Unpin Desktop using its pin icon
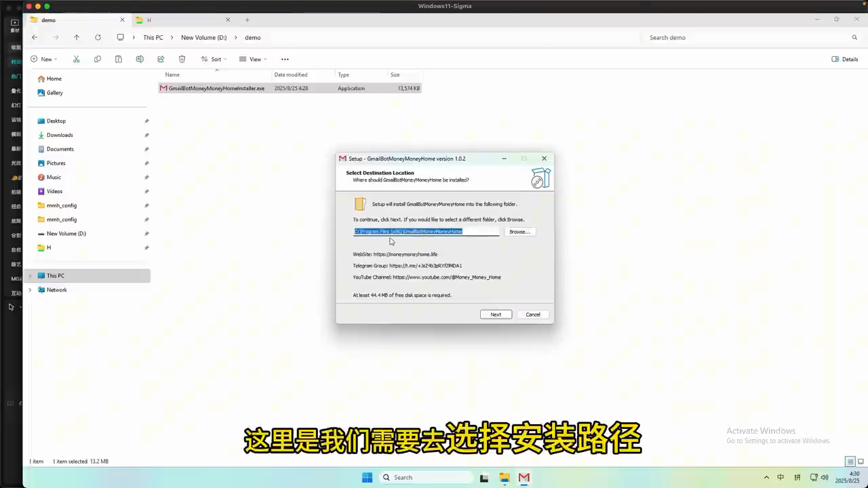868x488 pixels. [146, 121]
